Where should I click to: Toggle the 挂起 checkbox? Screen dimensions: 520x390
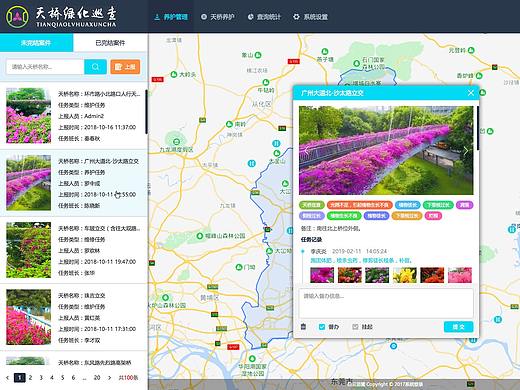coord(355,327)
